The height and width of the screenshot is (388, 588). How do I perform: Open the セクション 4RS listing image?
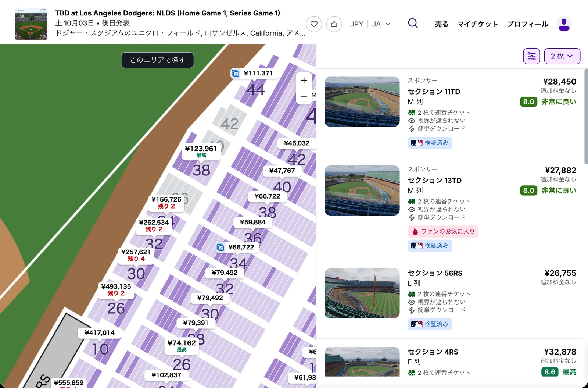(x=362, y=362)
